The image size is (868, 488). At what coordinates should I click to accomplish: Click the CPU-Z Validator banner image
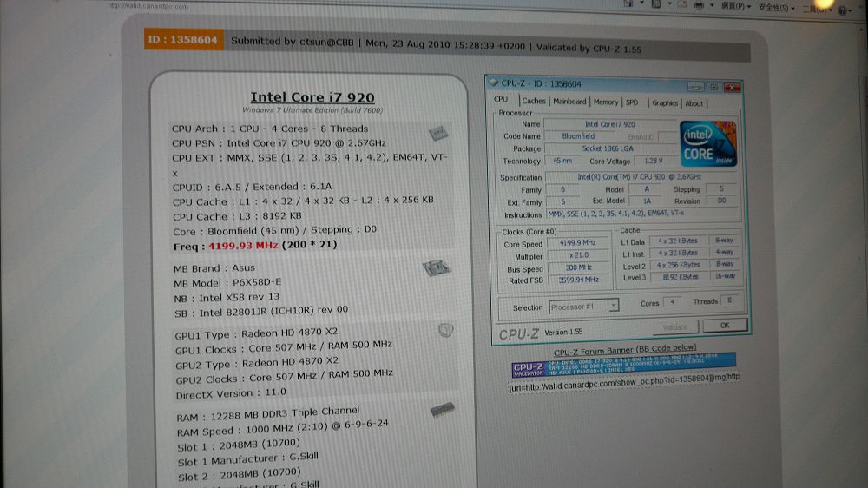(x=623, y=365)
